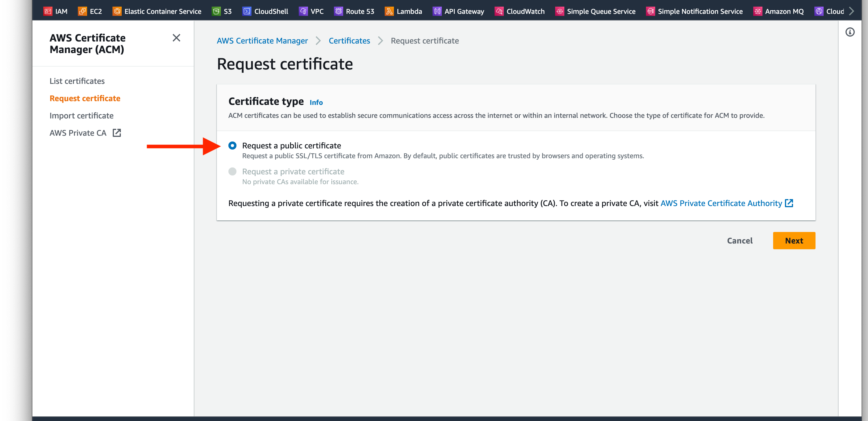Image resolution: width=868 pixels, height=421 pixels.
Task: Click the orange Next button
Action: coord(794,241)
